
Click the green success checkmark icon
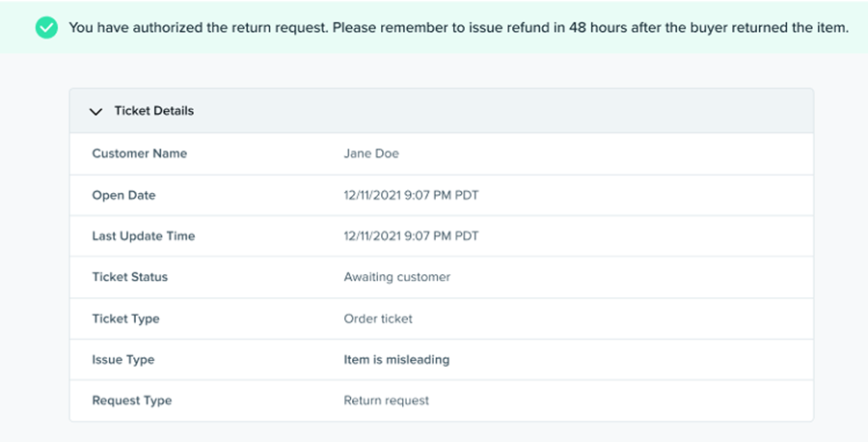point(46,27)
